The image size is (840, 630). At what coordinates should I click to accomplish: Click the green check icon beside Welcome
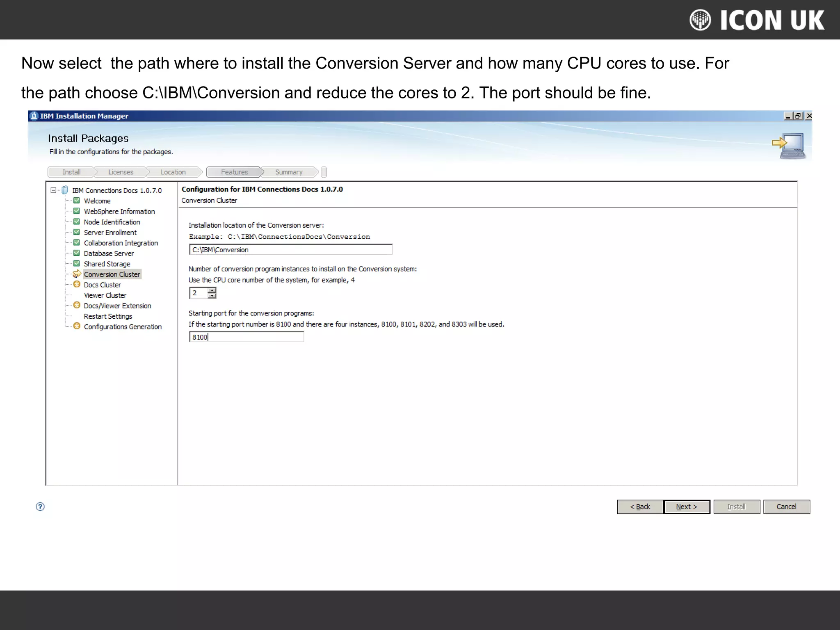click(x=76, y=201)
